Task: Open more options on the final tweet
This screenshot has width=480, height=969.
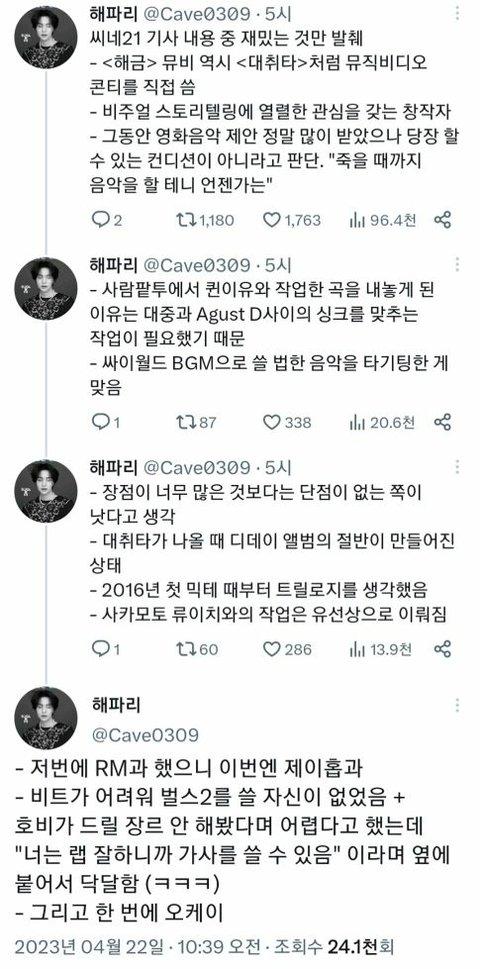Action: (457, 705)
